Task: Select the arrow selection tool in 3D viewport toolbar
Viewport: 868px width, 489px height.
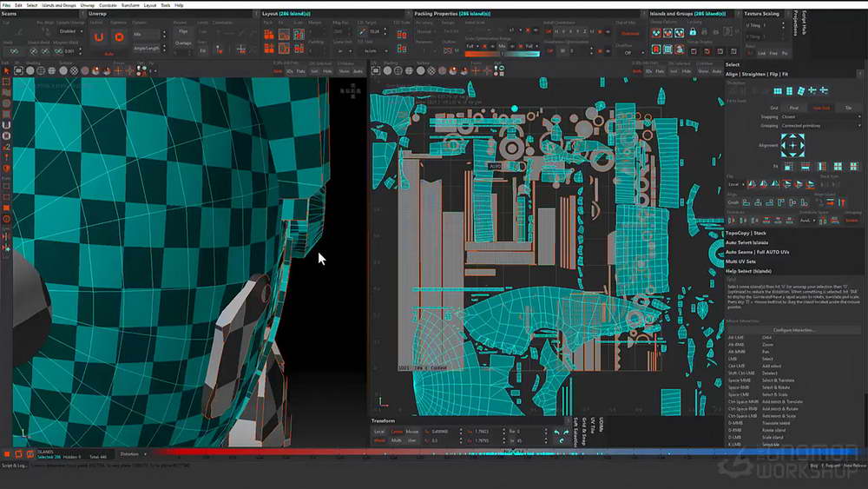Action: [7, 71]
